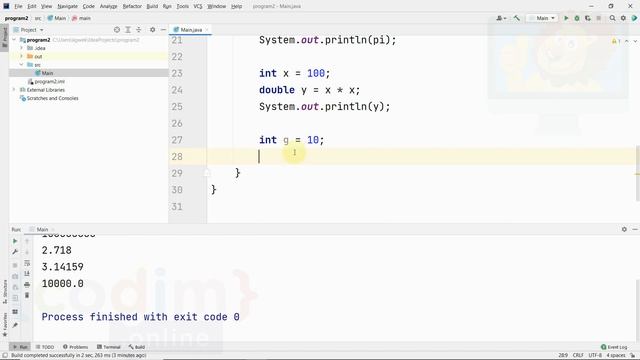Screen dimensions: 640x360
Task: Go to next highlighted problem arrow
Action: tap(635, 41)
